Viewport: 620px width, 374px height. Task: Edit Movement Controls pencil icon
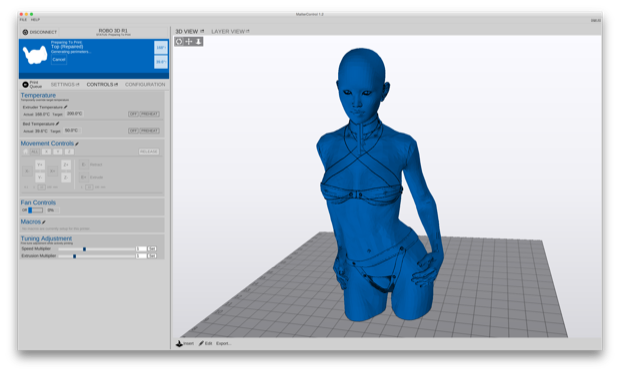pos(77,144)
